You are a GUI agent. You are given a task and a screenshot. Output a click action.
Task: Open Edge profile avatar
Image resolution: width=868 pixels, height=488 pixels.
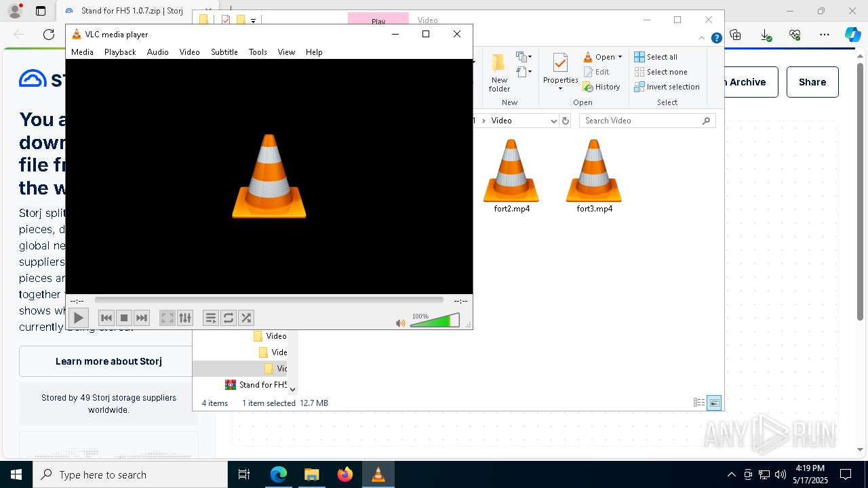click(14, 11)
